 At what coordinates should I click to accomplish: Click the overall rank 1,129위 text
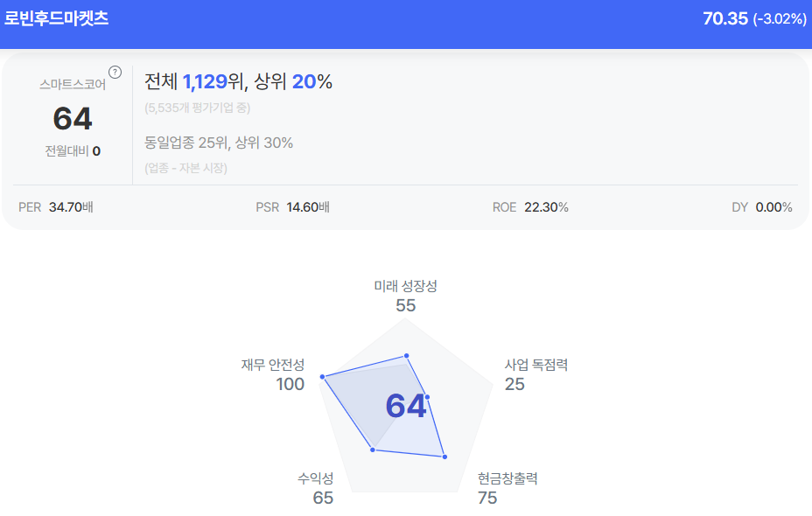coord(213,82)
